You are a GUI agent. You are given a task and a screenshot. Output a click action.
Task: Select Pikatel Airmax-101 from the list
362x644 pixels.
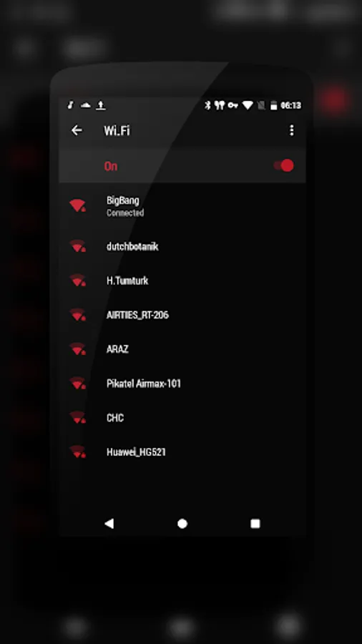coord(182,384)
